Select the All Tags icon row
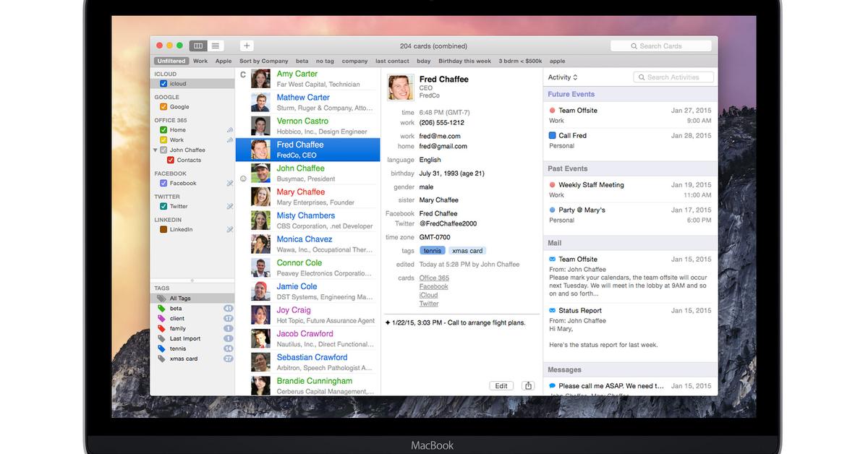Screen dimensions: 868x454 (x=192, y=299)
